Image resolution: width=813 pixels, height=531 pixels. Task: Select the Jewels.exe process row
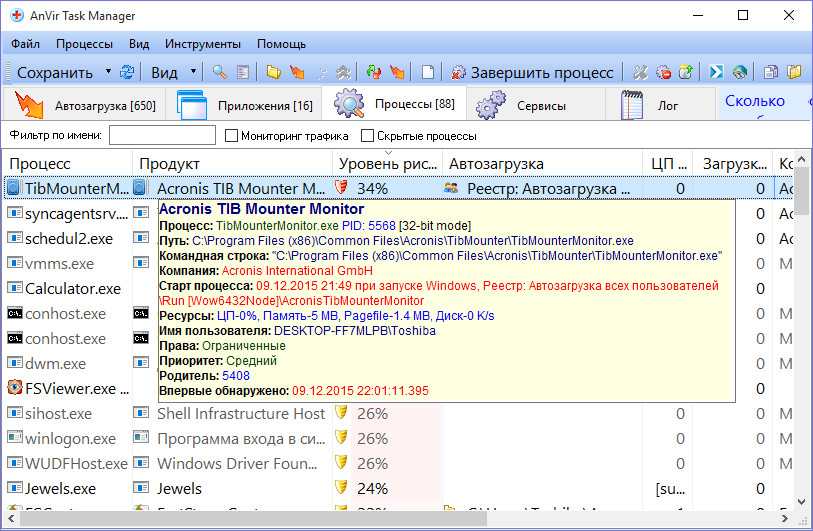(399, 488)
